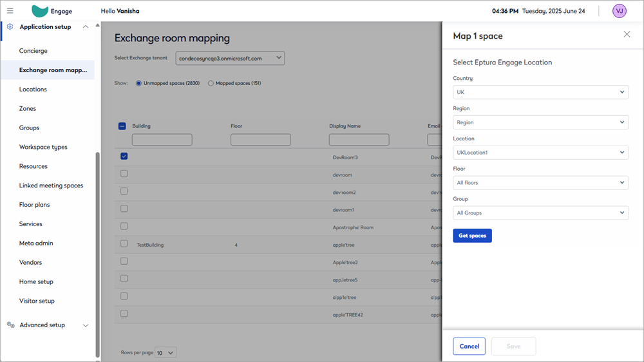Check the dev'room2 row checkbox
The width and height of the screenshot is (644, 362).
(x=124, y=191)
